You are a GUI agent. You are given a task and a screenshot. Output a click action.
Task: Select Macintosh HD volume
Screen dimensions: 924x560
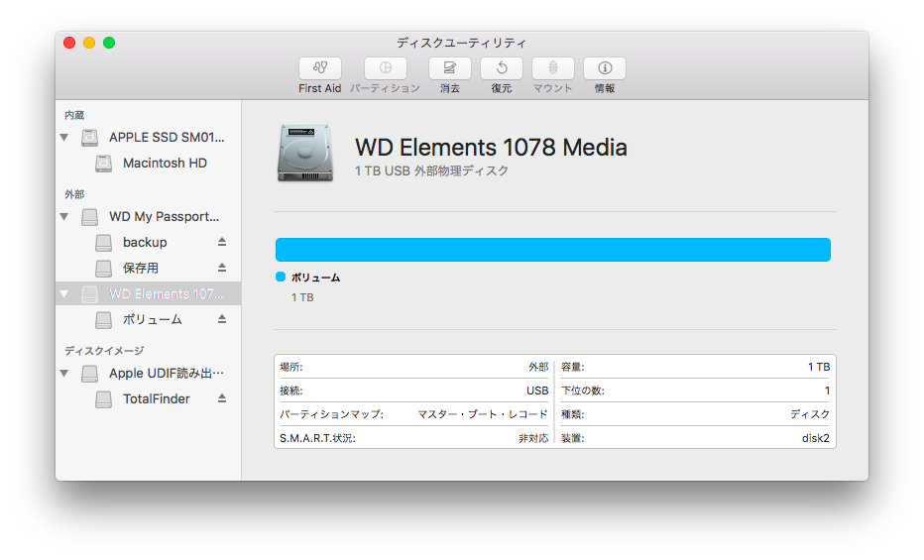(149, 164)
